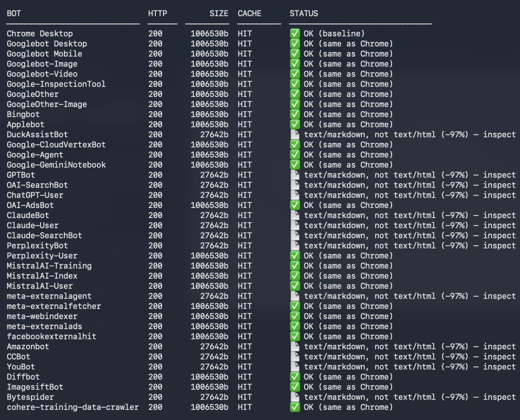This screenshot has width=520, height=420.
Task: Click the ChatGPT-User bot name
Action: pyautogui.click(x=35, y=195)
